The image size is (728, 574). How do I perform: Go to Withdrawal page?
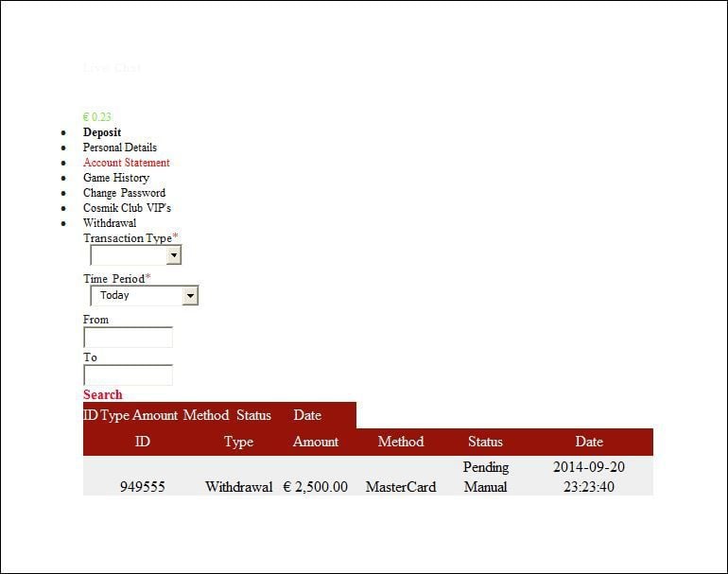point(110,223)
